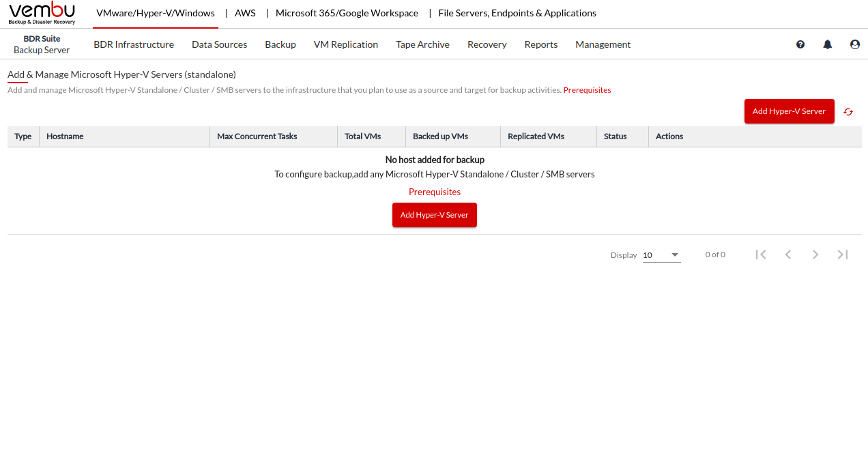This screenshot has height=449, width=868.
Task: Click the top-right Add Hyper-V Server button
Action: (789, 111)
